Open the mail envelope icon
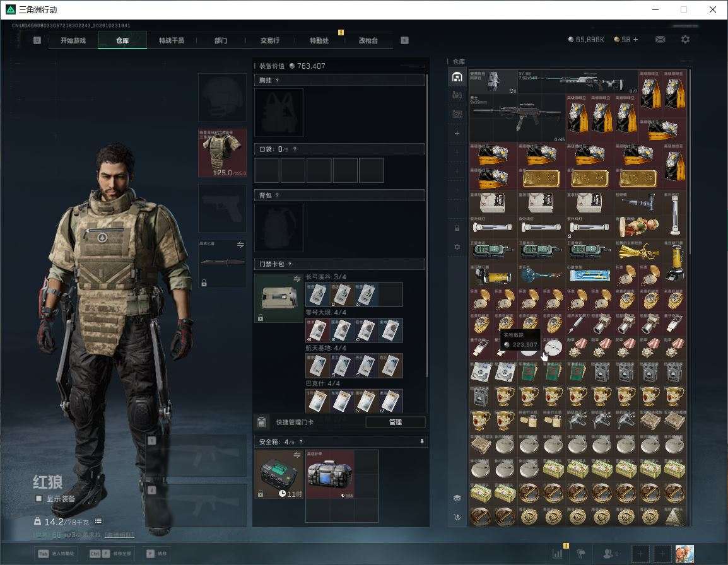Screen dimensions: 728x565 pos(660,40)
